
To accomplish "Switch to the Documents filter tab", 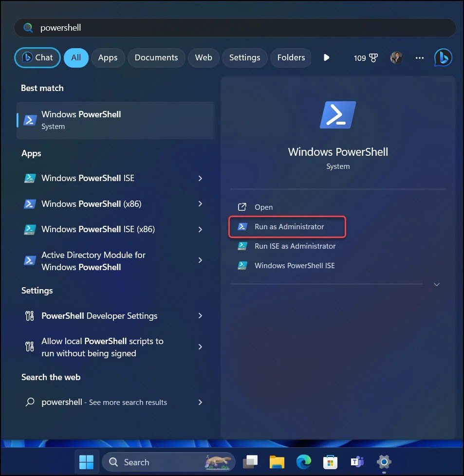I will tap(156, 57).
